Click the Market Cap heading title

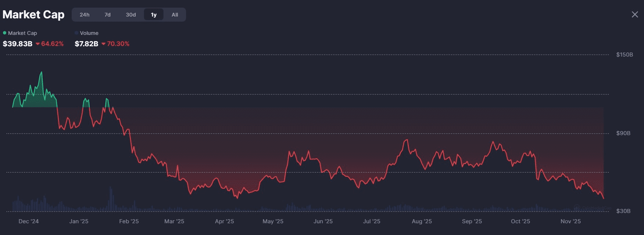[33, 14]
